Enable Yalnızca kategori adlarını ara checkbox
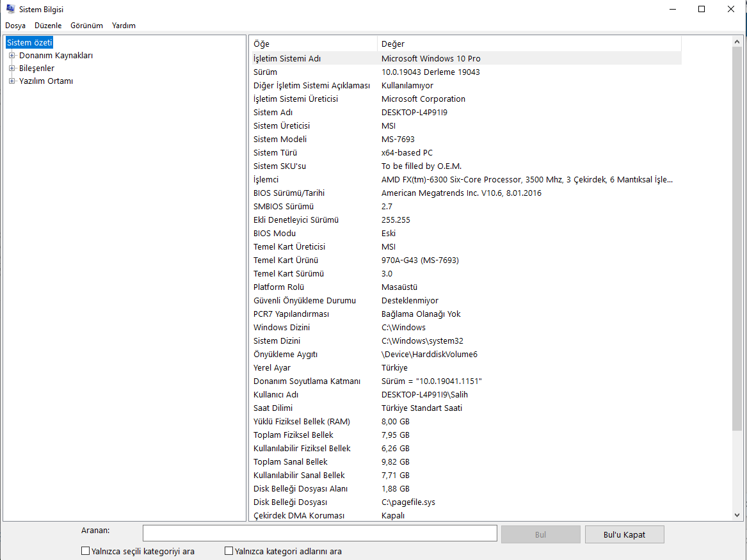 [x=229, y=551]
